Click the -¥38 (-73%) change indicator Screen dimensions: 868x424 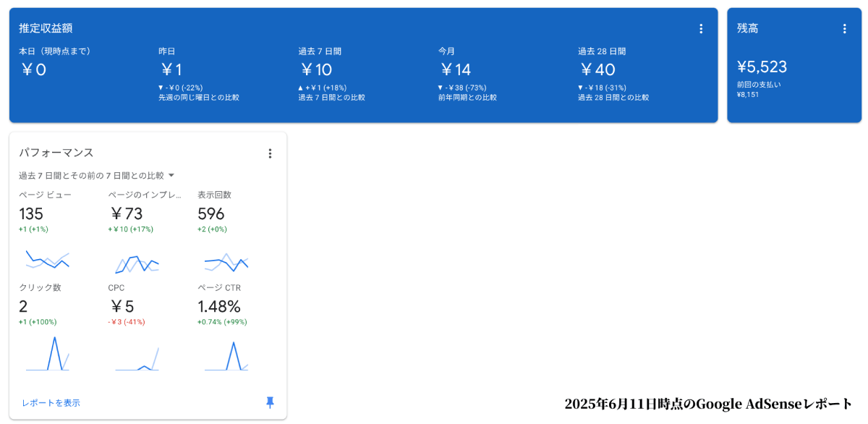coord(461,88)
